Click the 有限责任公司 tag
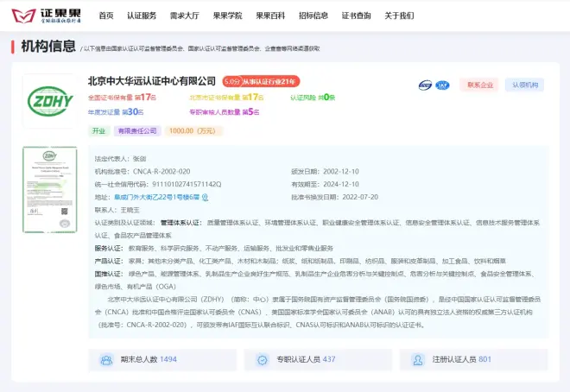570x392 pixels. click(x=137, y=130)
